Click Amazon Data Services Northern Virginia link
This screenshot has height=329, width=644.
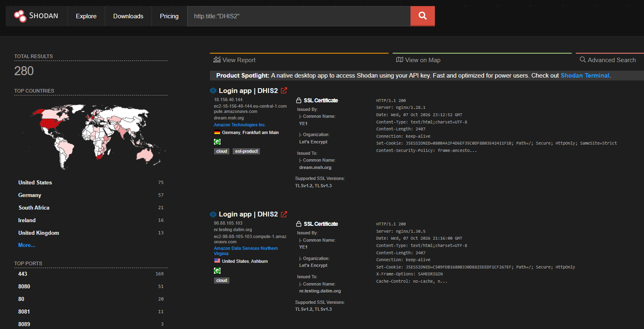(246, 251)
